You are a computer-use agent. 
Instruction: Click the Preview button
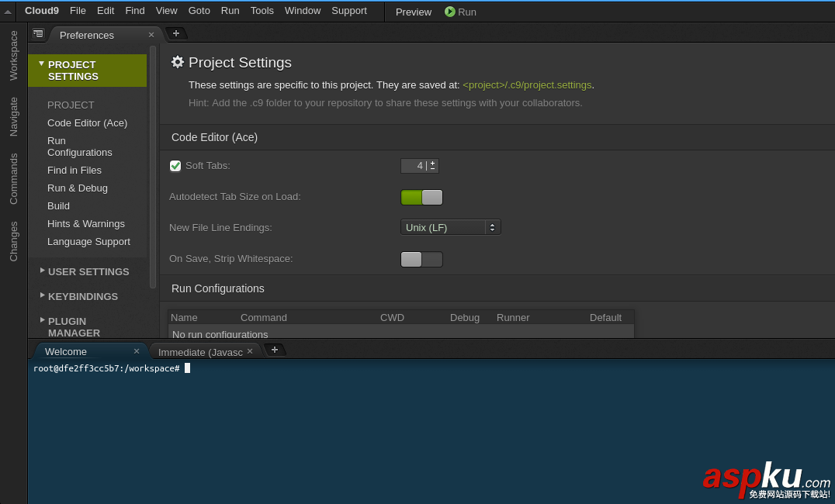(414, 12)
